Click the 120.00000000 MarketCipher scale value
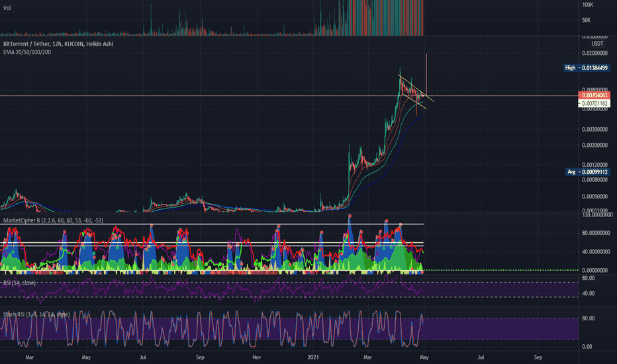 [597, 215]
